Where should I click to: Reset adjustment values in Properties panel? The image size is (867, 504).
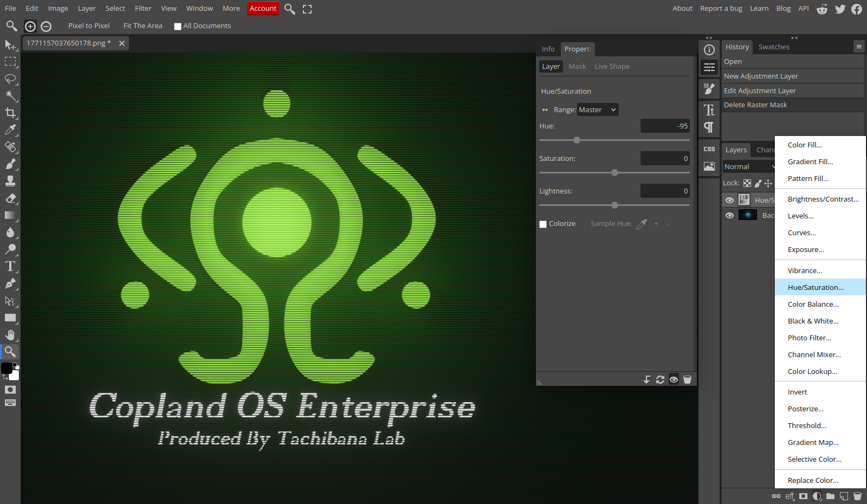(x=660, y=379)
